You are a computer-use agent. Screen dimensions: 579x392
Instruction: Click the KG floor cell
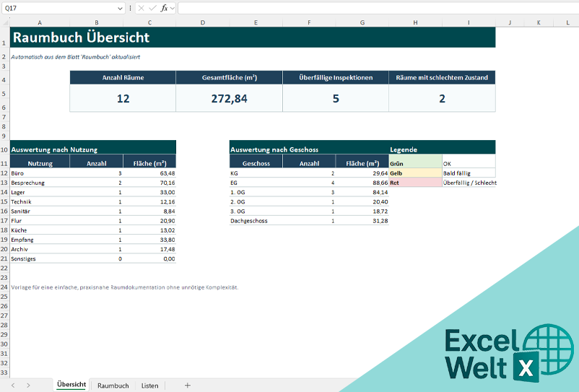click(x=256, y=173)
